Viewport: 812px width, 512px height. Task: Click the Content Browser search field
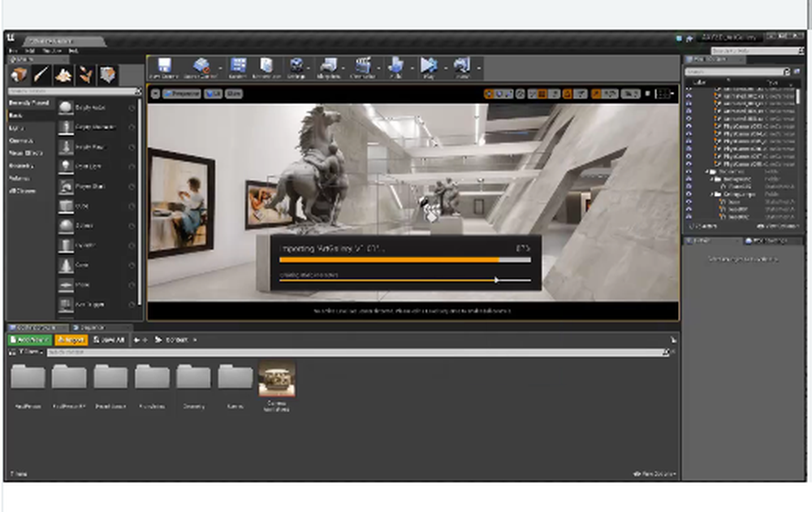click(x=358, y=353)
